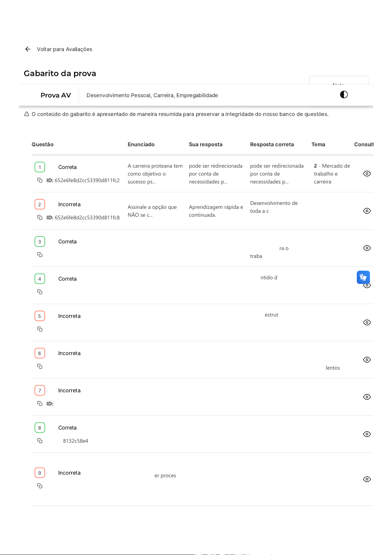Show question 6 details via eye icon
The height and width of the screenshot is (555, 392).
click(367, 360)
